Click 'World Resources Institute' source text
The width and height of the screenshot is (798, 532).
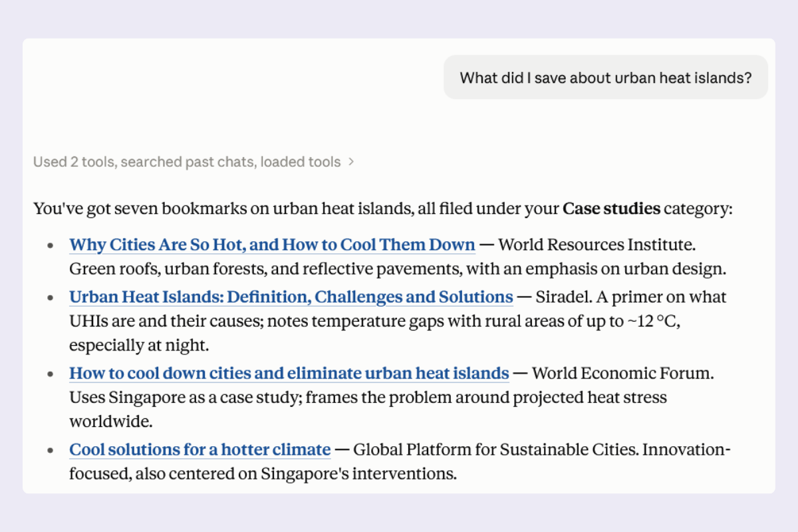click(x=595, y=245)
